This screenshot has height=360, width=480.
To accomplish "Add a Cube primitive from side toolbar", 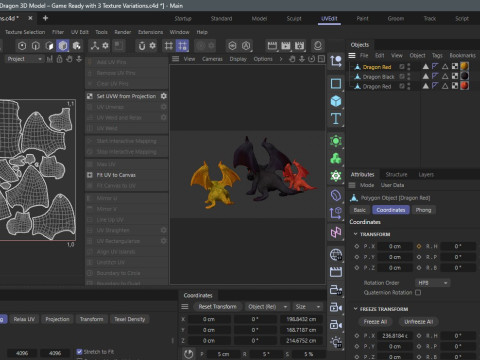I will 336,101.
